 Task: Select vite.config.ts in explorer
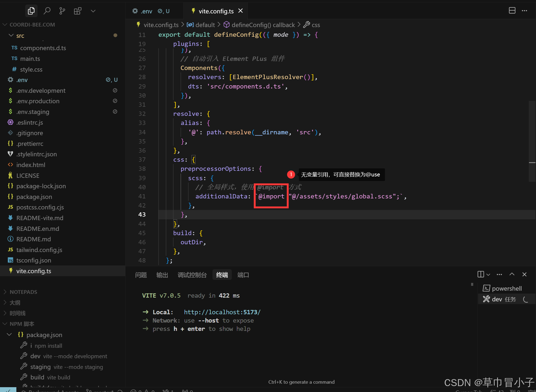pos(63,271)
